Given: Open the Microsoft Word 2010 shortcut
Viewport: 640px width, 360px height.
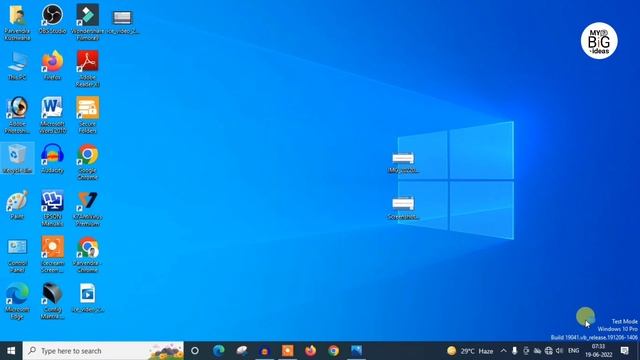Looking at the screenshot, I should click(x=52, y=115).
